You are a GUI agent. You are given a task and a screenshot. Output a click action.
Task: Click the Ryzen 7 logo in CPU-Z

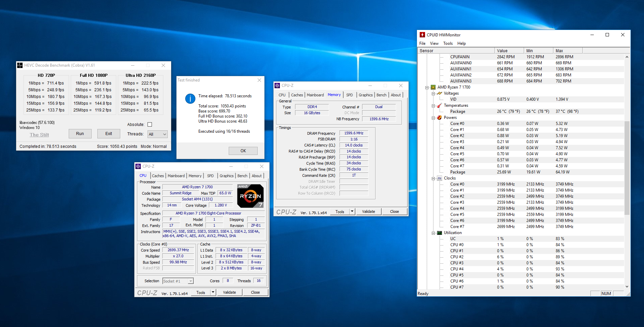250,196
